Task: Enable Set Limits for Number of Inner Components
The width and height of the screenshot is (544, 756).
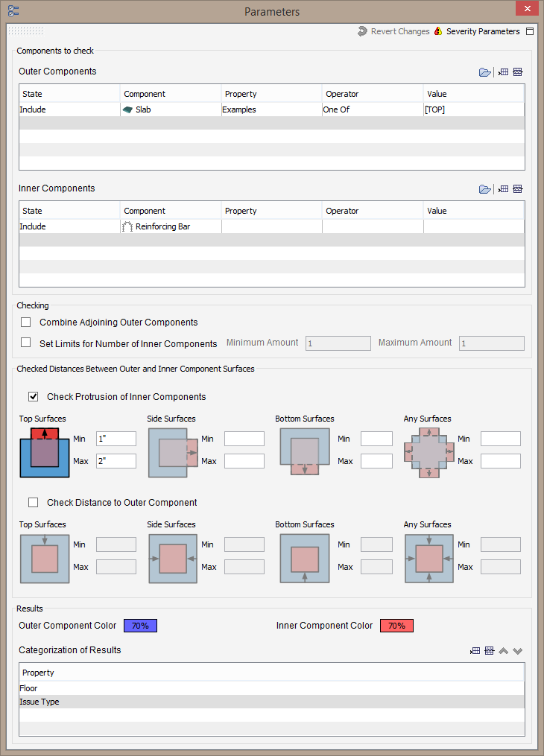Action: (26, 343)
